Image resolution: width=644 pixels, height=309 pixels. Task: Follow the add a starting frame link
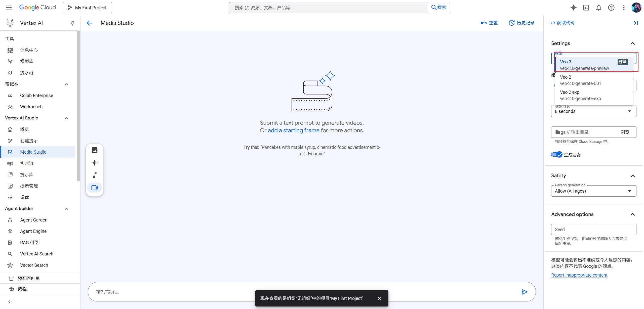point(294,130)
